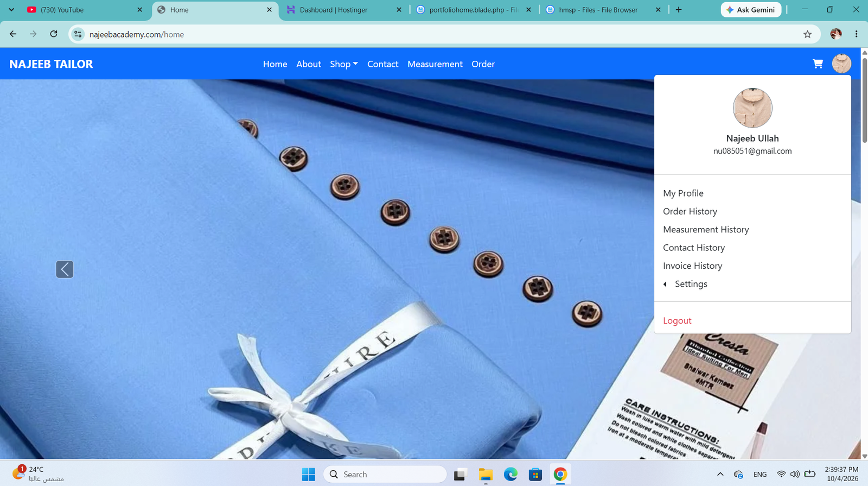View Order History
Screen dimensions: 868x486
tap(690, 211)
